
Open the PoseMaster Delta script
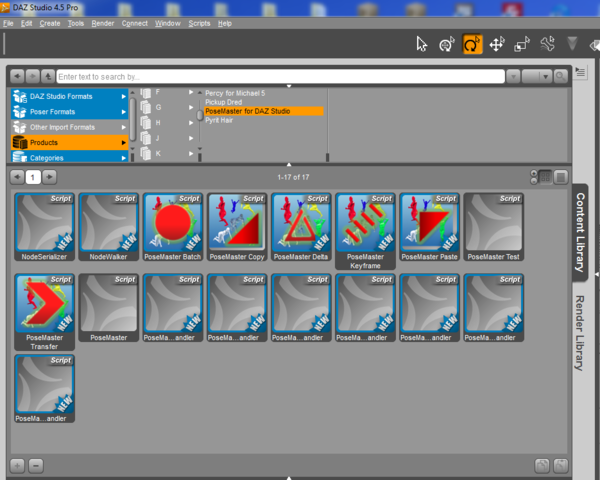click(301, 227)
